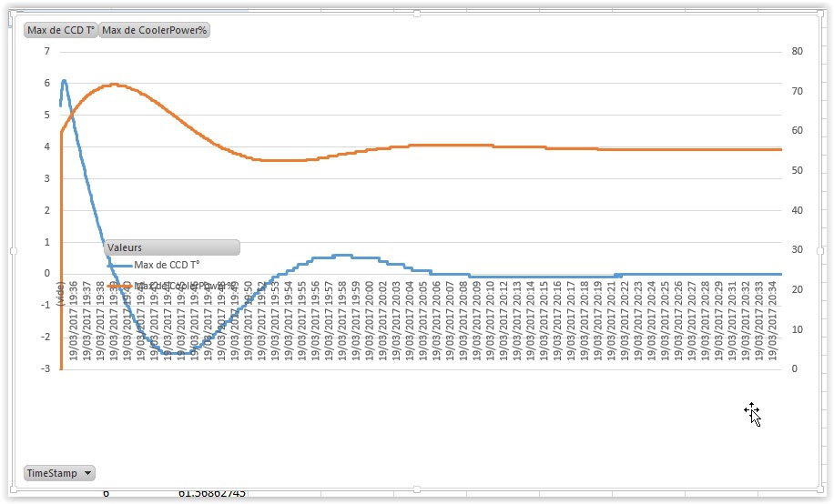
Task: Click the chart's top-center sizing handle
Action: (x=417, y=14)
